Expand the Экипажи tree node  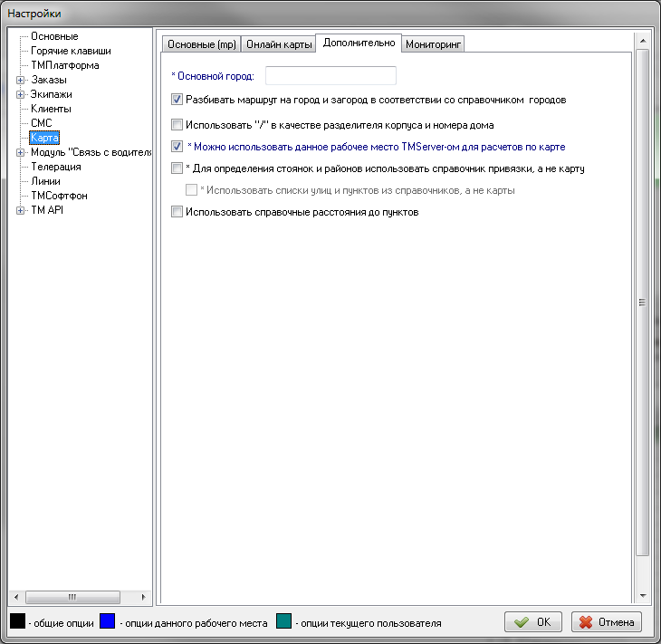click(20, 94)
